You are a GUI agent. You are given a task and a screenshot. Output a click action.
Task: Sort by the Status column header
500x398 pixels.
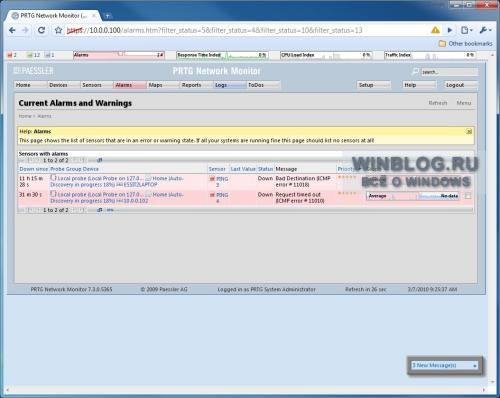tap(265, 169)
